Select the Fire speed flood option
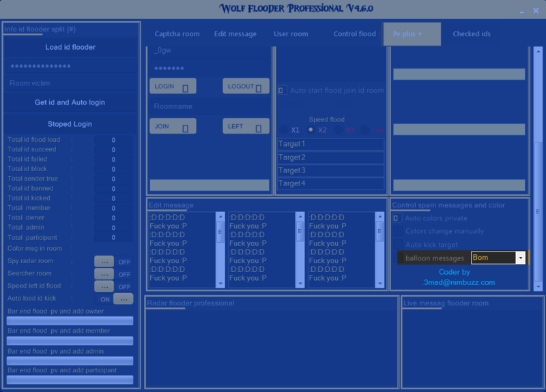The width and height of the screenshot is (546, 392). tap(364, 130)
